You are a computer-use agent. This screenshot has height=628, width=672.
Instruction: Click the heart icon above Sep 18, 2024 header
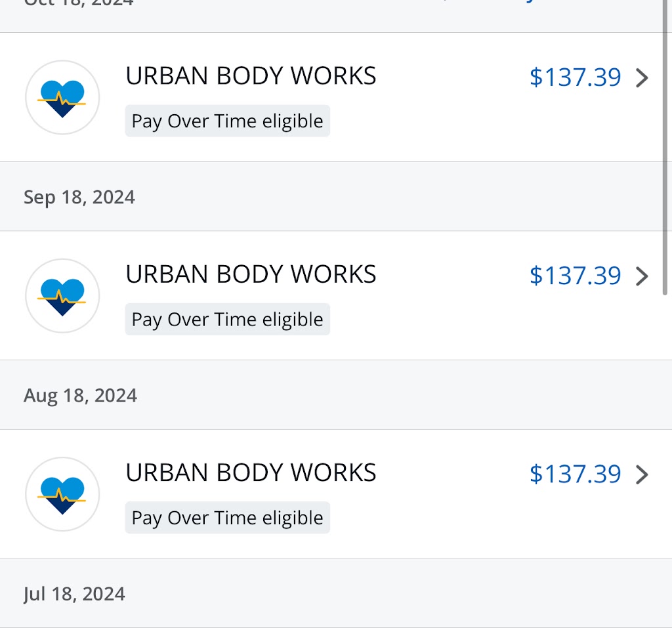point(62,98)
